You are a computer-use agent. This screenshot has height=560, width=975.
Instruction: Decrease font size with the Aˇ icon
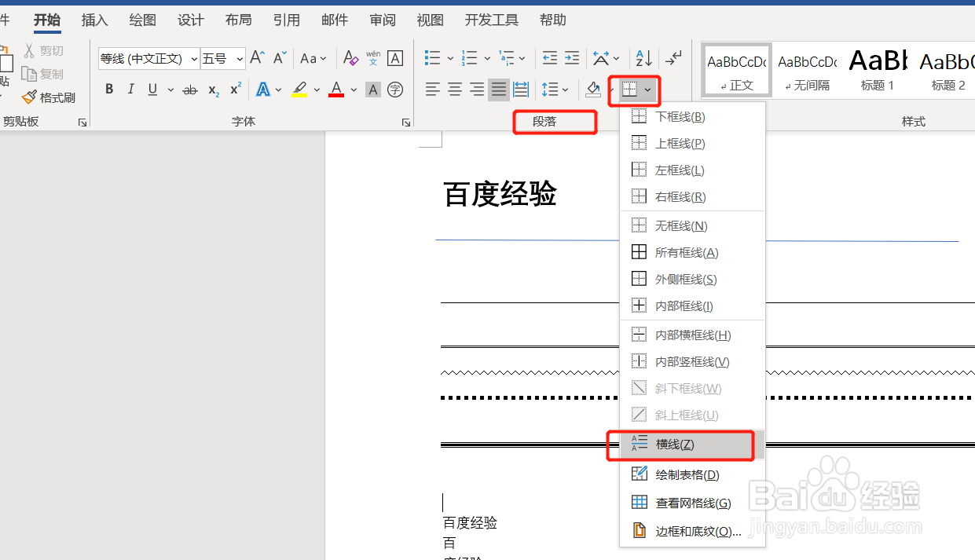point(279,58)
